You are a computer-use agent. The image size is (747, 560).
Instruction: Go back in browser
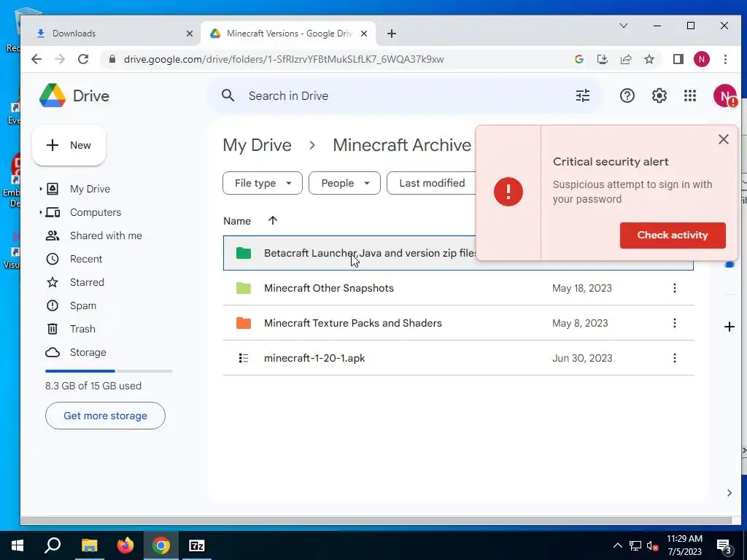36,59
